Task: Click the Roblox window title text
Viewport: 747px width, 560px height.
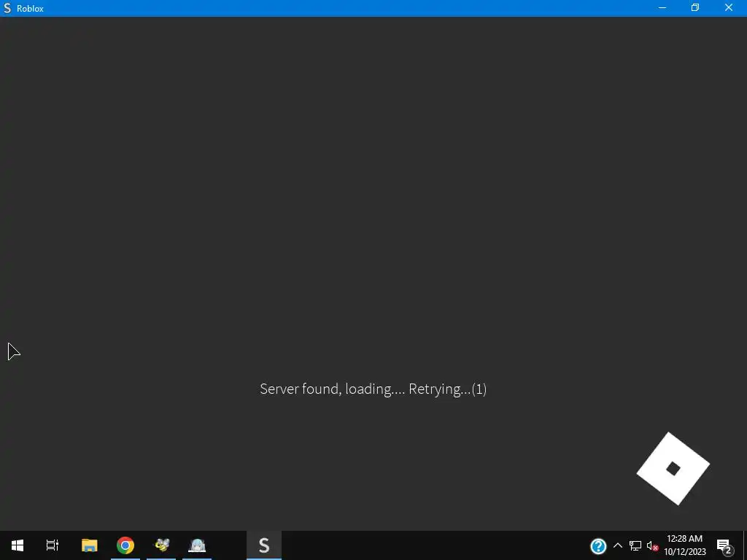Action: click(30, 9)
